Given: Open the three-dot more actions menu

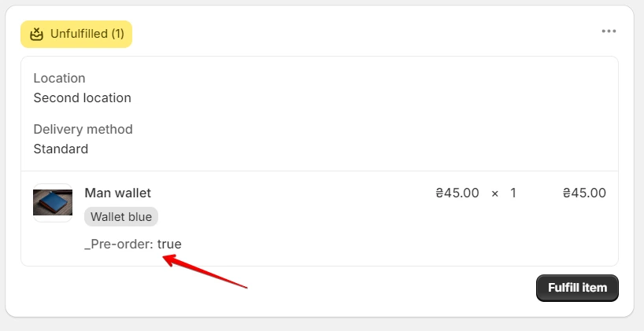Looking at the screenshot, I should pos(609,31).
